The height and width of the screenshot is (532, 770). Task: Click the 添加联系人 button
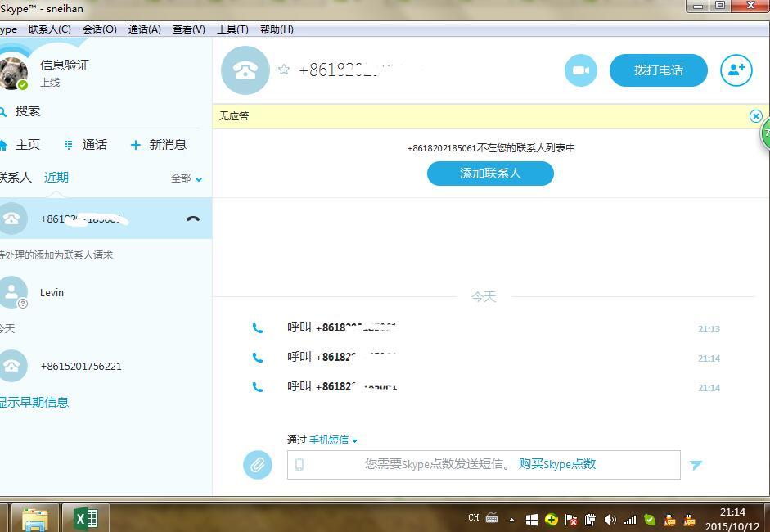point(490,174)
